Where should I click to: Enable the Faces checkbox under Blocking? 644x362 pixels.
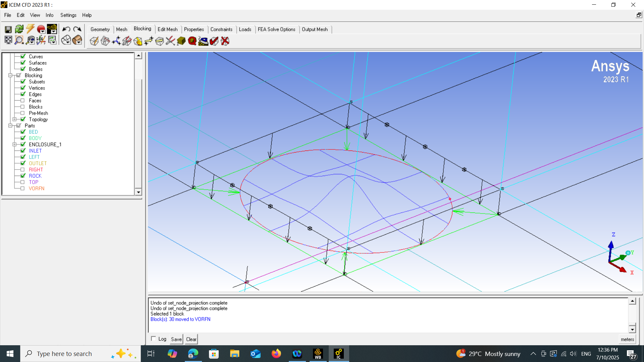tap(22, 101)
